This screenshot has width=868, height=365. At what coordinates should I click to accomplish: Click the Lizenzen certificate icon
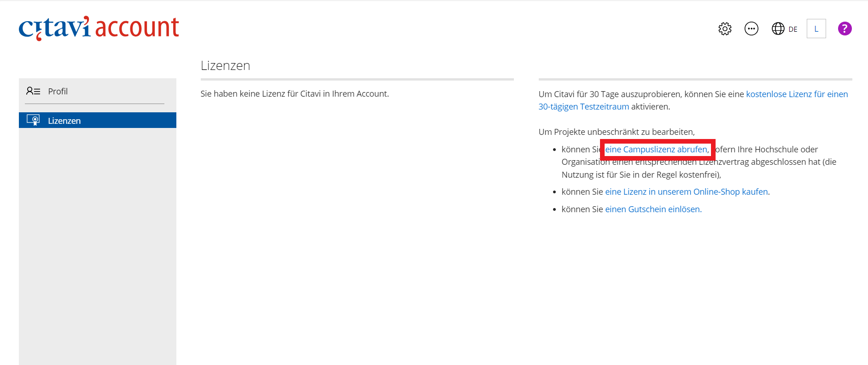33,120
